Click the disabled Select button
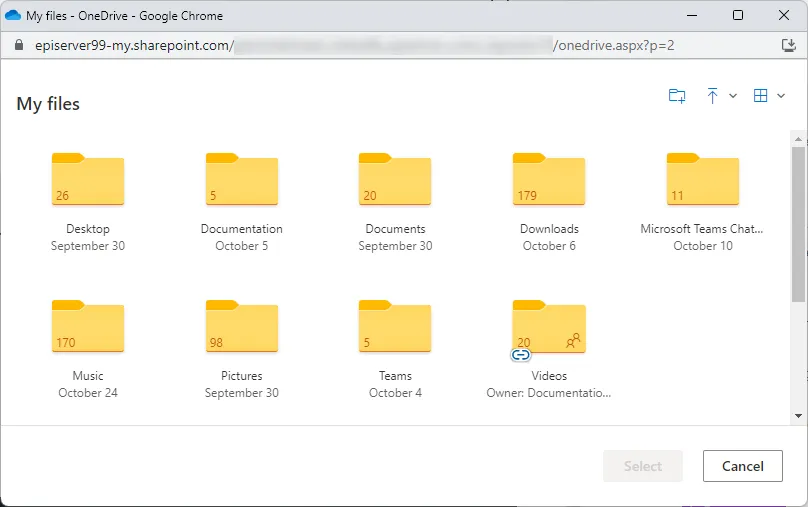 coord(643,466)
